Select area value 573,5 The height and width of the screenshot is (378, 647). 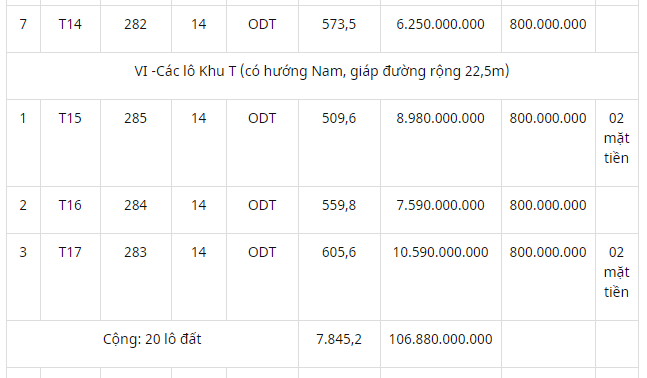[x=339, y=24]
